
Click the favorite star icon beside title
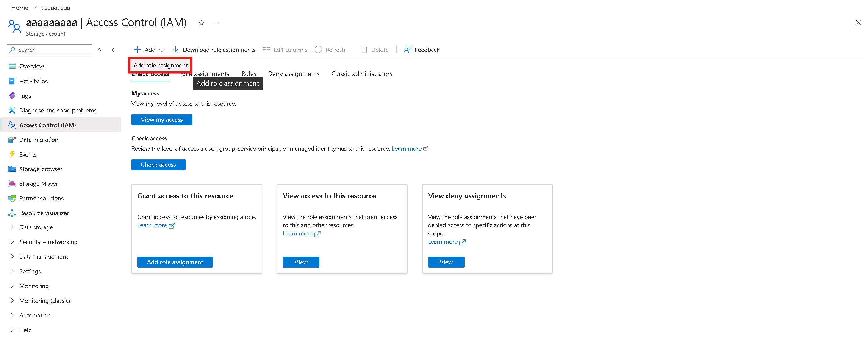tap(201, 23)
